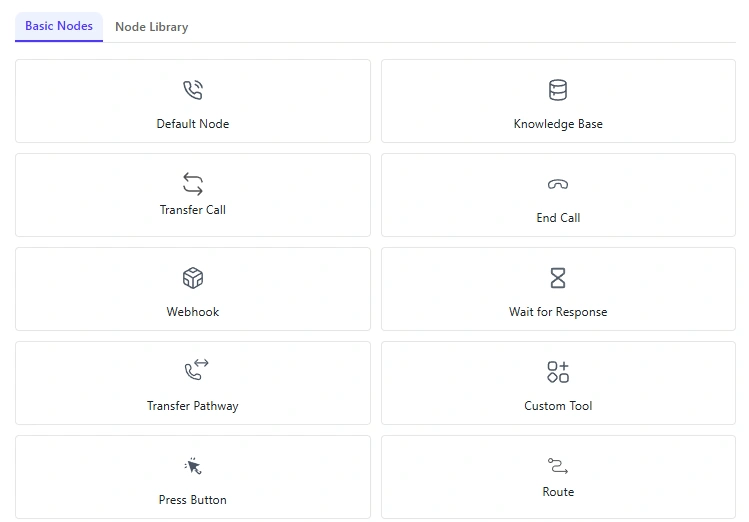Pick the Wait for Response label
Screen dimensions: 749x522
click(558, 312)
